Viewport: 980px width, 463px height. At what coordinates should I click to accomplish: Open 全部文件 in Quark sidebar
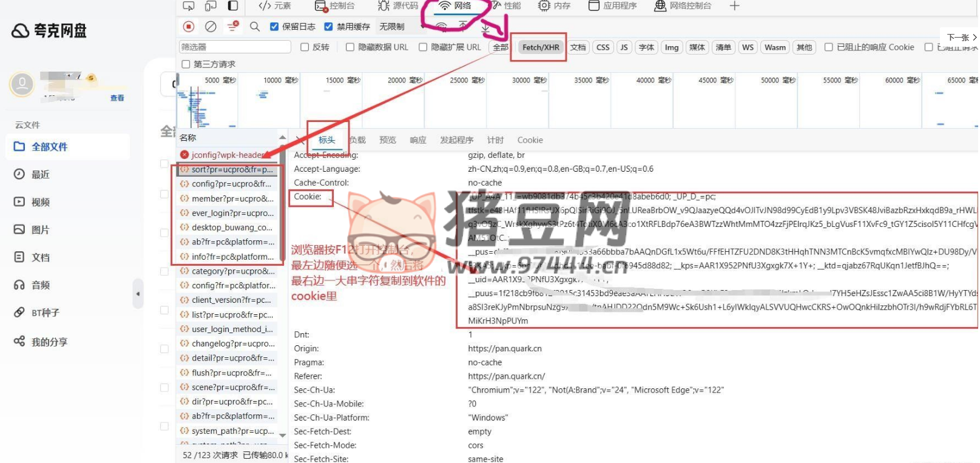[x=67, y=147]
